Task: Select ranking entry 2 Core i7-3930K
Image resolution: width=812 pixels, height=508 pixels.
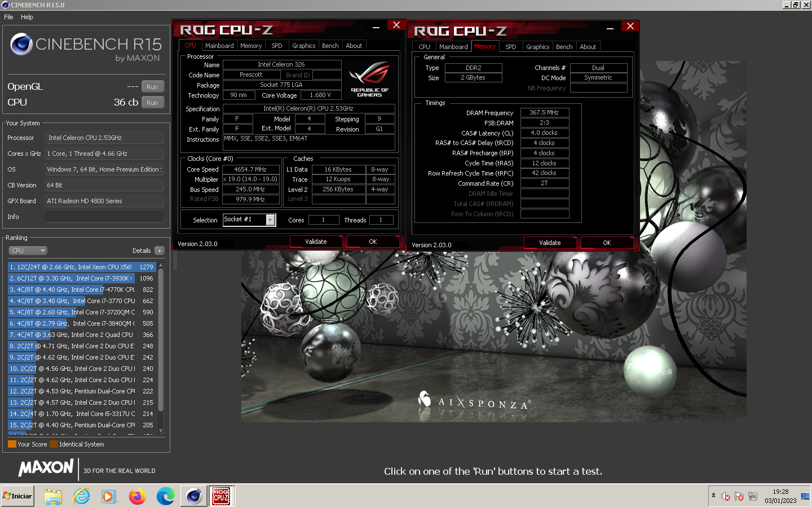Action: 82,278
